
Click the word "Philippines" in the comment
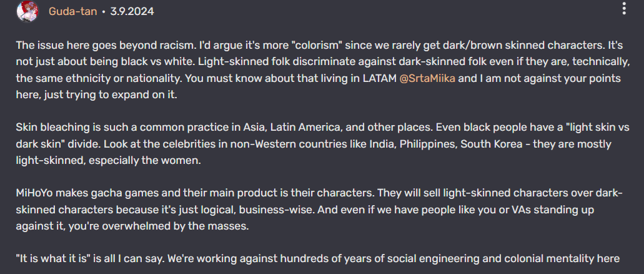click(x=443, y=144)
